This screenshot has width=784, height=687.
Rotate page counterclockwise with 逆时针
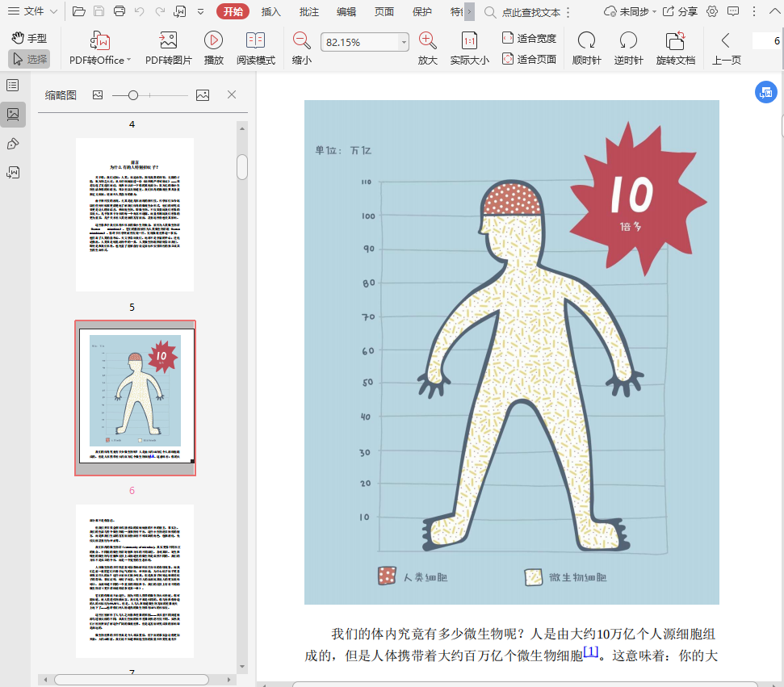point(628,40)
